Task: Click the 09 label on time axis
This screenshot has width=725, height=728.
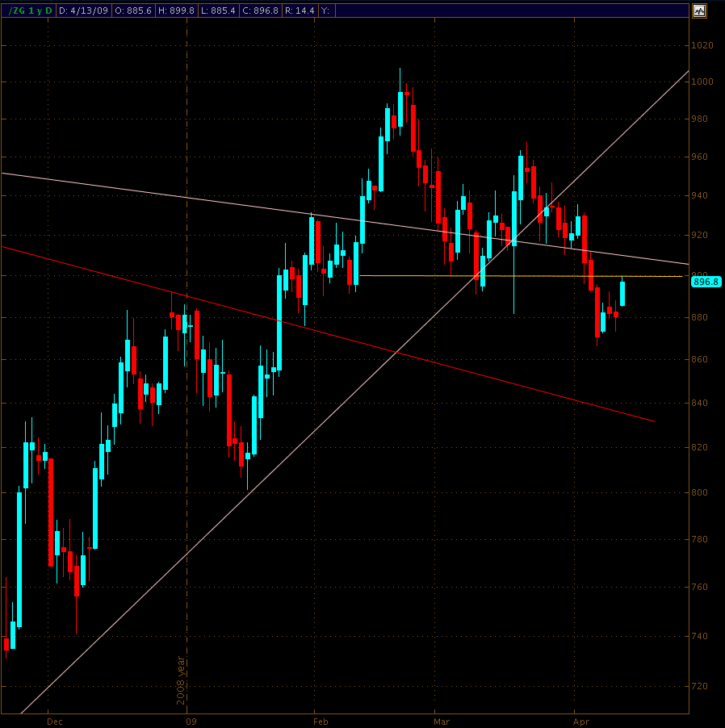Action: (x=191, y=720)
